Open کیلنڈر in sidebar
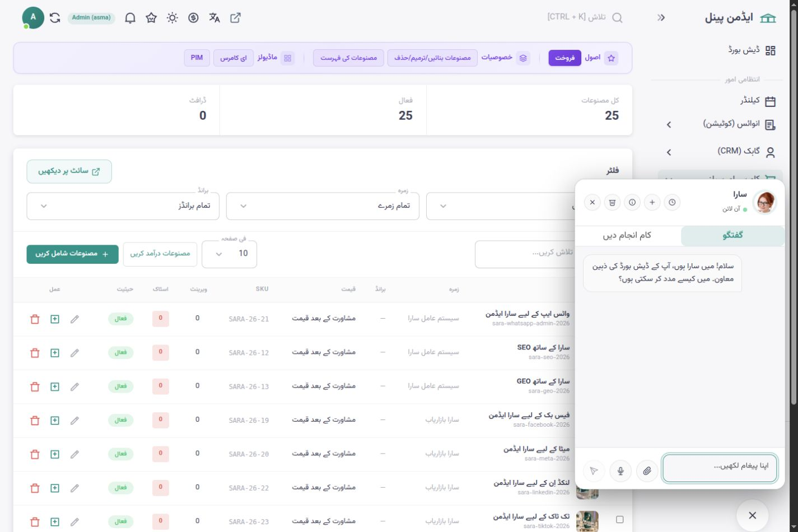This screenshot has width=798, height=532. [758, 101]
